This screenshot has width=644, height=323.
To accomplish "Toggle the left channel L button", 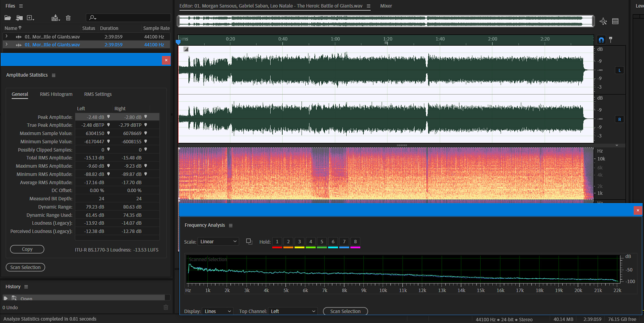I will tap(620, 70).
